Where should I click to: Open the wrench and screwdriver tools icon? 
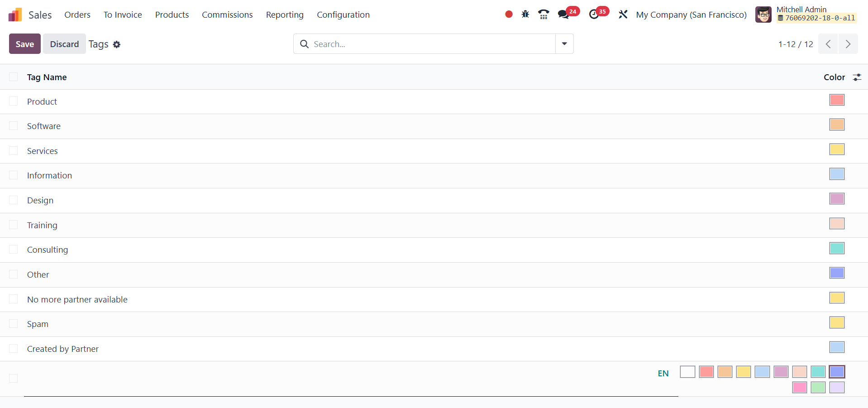click(x=623, y=14)
